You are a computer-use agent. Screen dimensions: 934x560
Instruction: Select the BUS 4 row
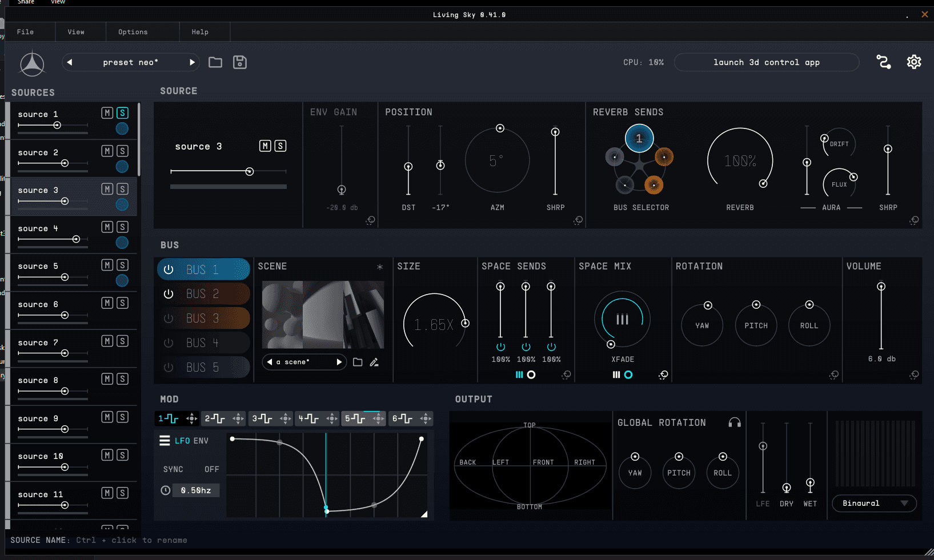[x=203, y=343]
